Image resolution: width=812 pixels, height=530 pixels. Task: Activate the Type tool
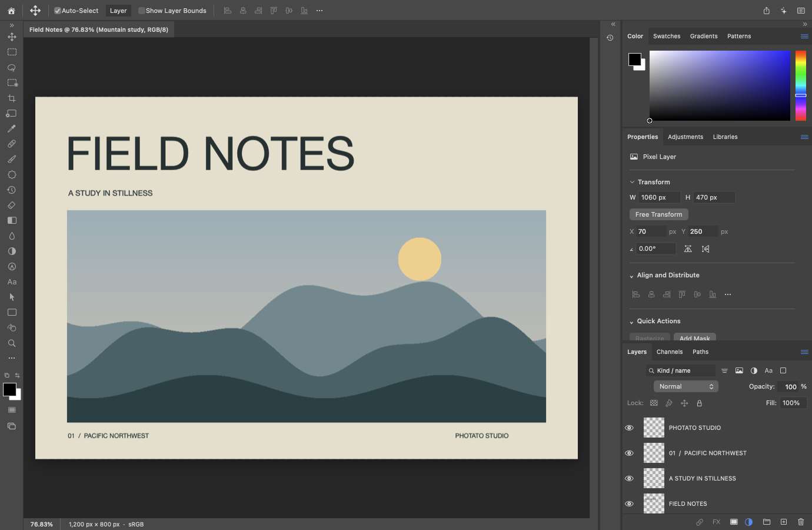click(12, 282)
